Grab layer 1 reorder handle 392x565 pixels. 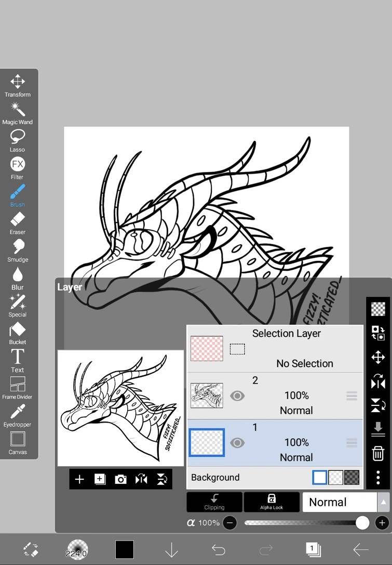352,443
